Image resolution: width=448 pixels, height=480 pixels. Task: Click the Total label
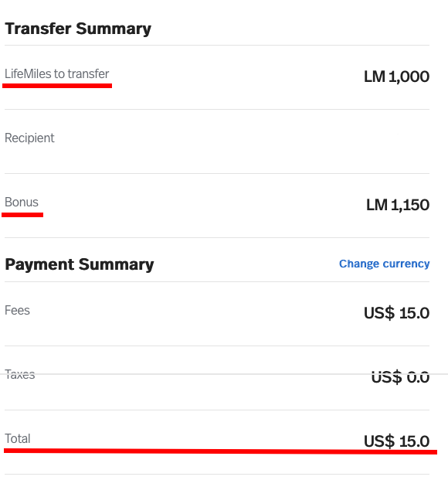18,439
